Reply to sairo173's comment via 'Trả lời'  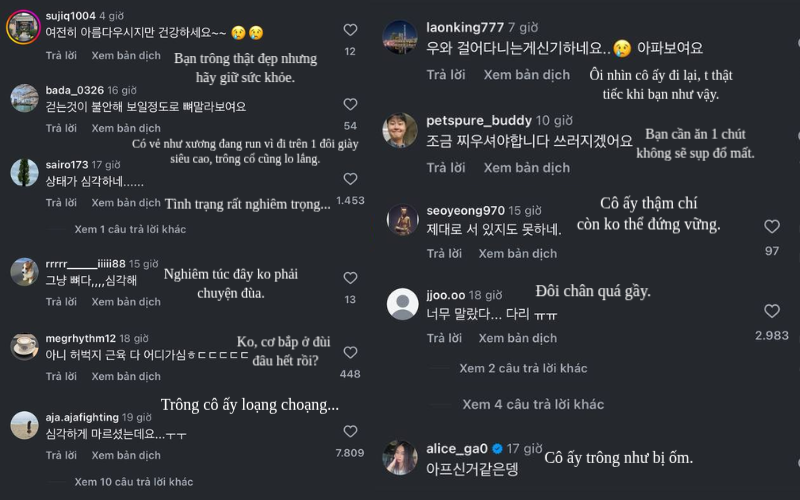61,203
